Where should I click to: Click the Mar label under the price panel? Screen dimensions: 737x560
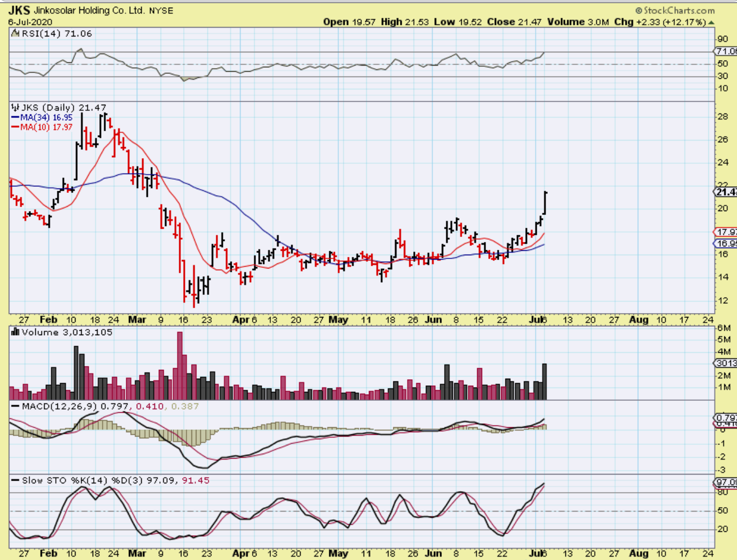pos(137,320)
